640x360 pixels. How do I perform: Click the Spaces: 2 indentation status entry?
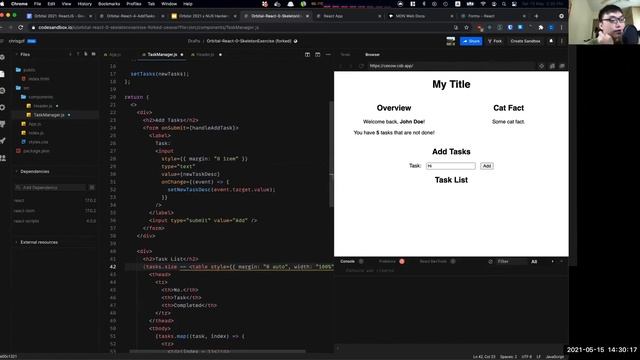click(508, 357)
